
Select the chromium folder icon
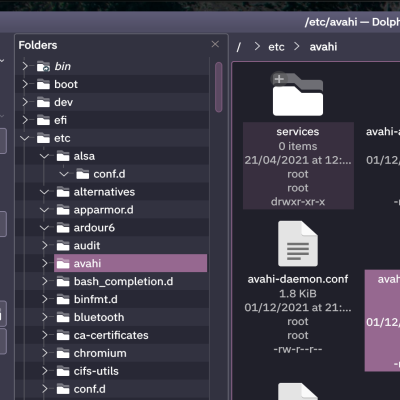63,354
